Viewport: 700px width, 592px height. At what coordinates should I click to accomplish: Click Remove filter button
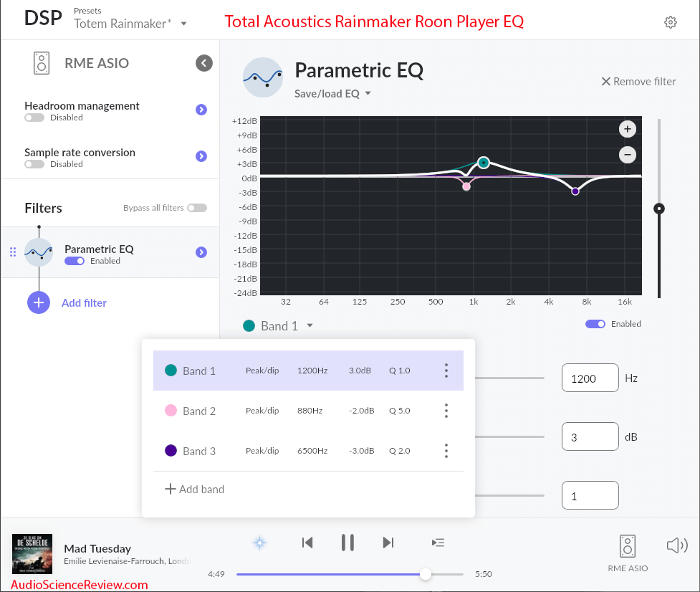tap(638, 82)
